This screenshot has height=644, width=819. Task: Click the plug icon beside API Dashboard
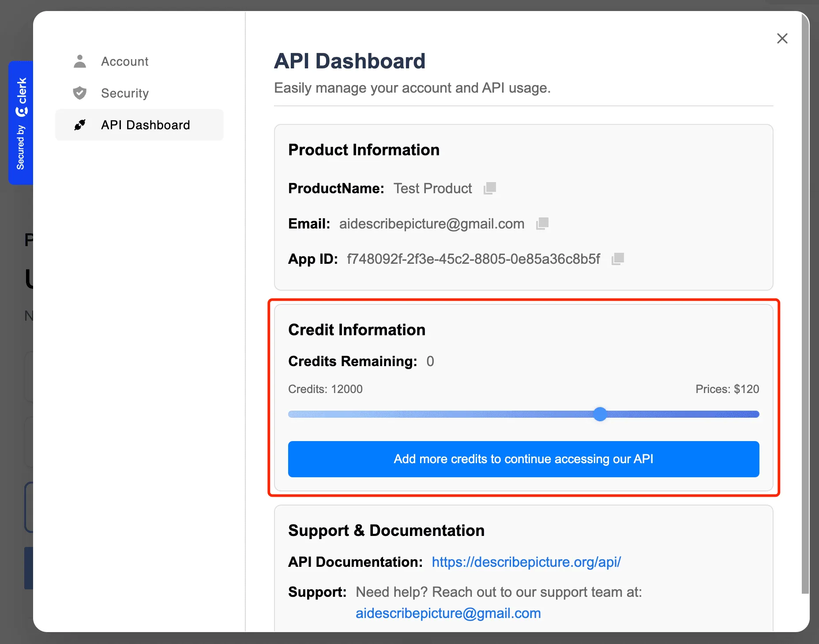click(80, 125)
